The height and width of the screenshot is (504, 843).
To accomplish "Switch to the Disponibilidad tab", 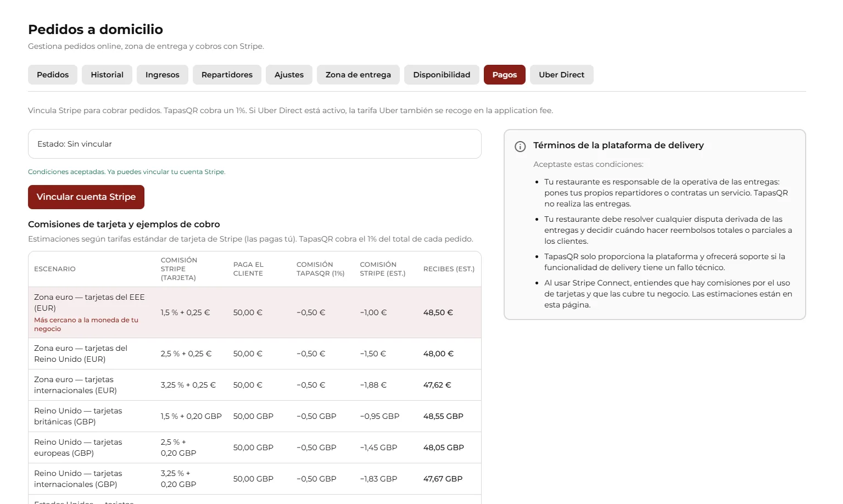I will pos(442,75).
